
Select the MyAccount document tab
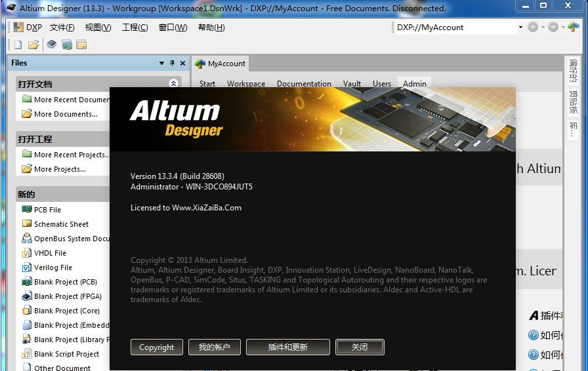(x=220, y=64)
